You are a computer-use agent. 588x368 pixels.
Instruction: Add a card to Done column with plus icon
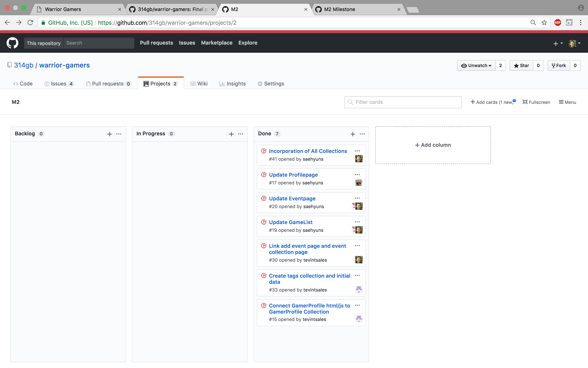353,134
